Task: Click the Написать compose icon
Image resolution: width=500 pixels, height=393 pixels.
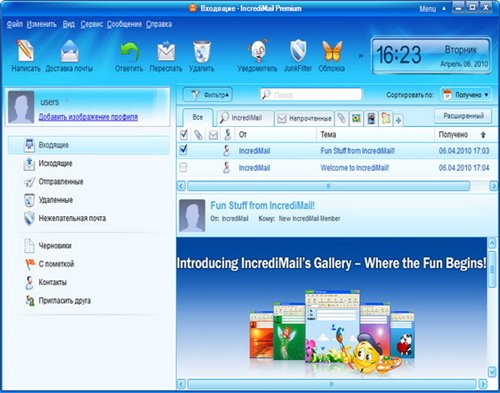Action: point(25,51)
